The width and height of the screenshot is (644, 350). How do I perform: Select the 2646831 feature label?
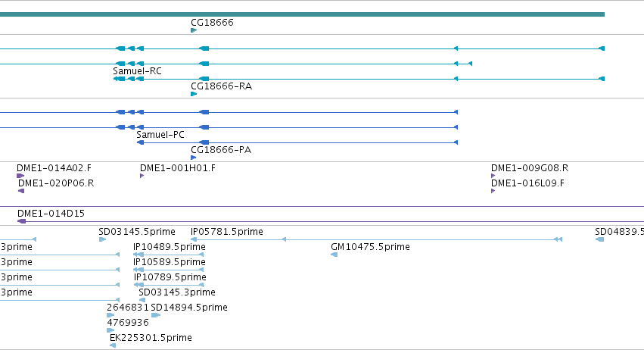point(128,308)
